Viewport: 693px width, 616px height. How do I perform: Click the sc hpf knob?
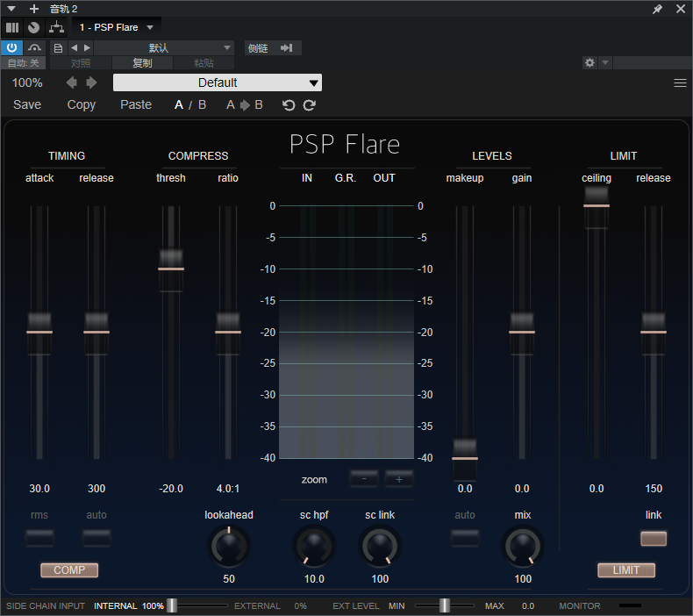click(314, 547)
